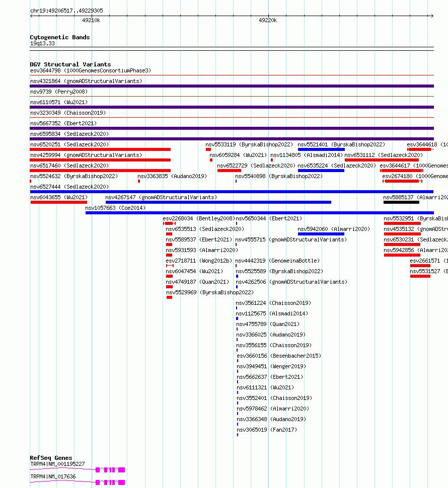448x488 pixels.
Task: Open nsv3065019 (Fan2017) variant
Action: [x=267, y=431]
